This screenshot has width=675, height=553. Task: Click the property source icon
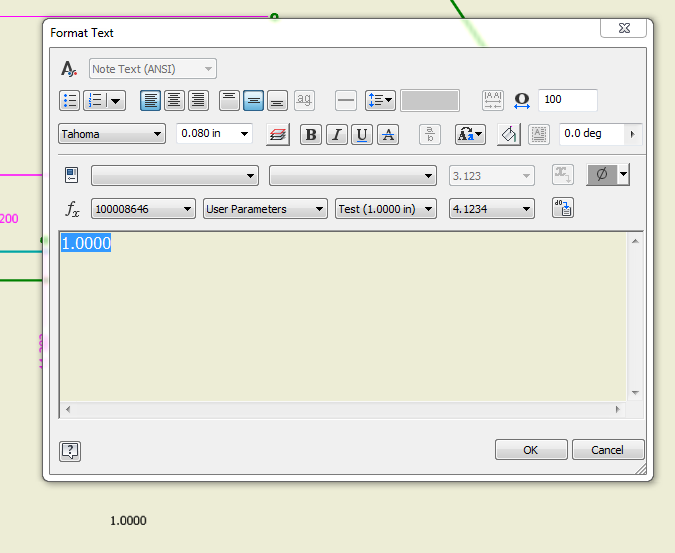pyautogui.click(x=71, y=176)
